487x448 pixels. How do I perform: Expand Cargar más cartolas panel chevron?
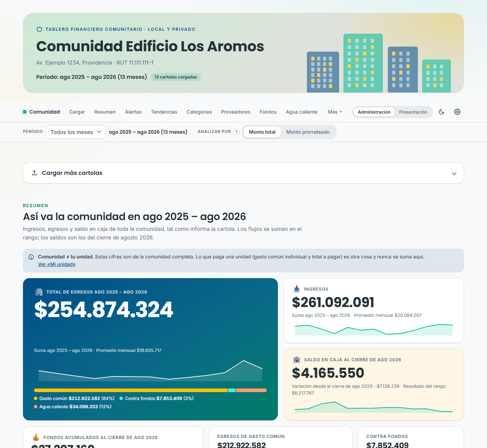click(x=454, y=173)
